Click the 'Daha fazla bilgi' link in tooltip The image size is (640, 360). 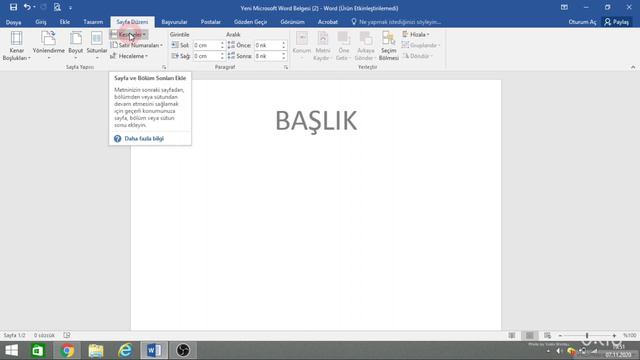pyautogui.click(x=144, y=139)
